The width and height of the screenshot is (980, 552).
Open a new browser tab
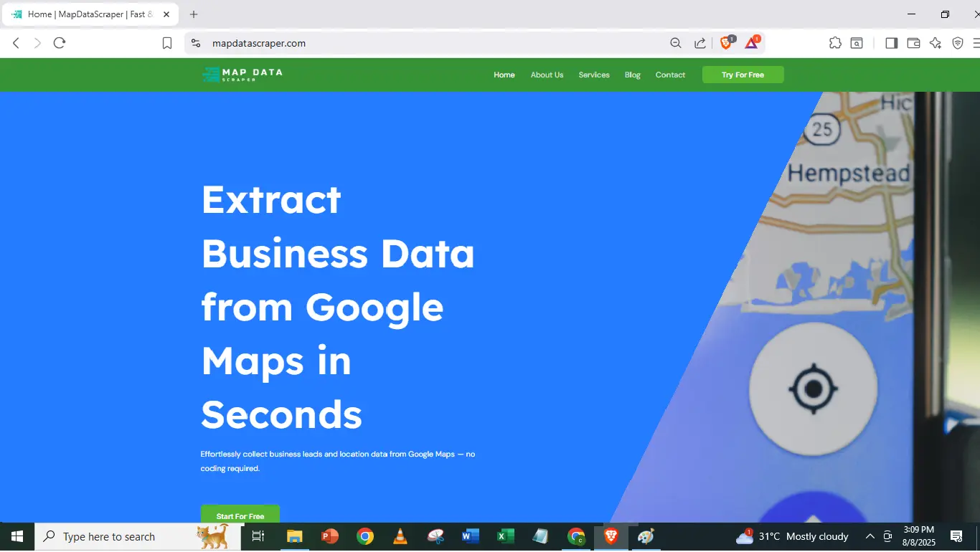click(194, 14)
